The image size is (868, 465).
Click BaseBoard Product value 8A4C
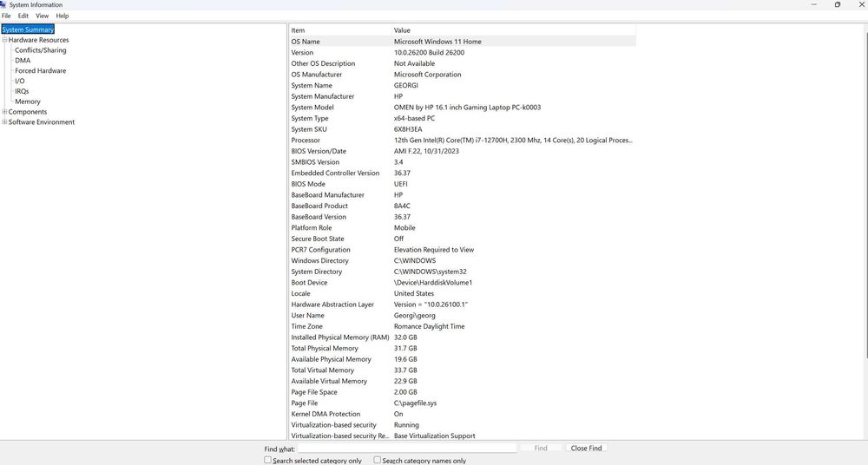(x=402, y=206)
